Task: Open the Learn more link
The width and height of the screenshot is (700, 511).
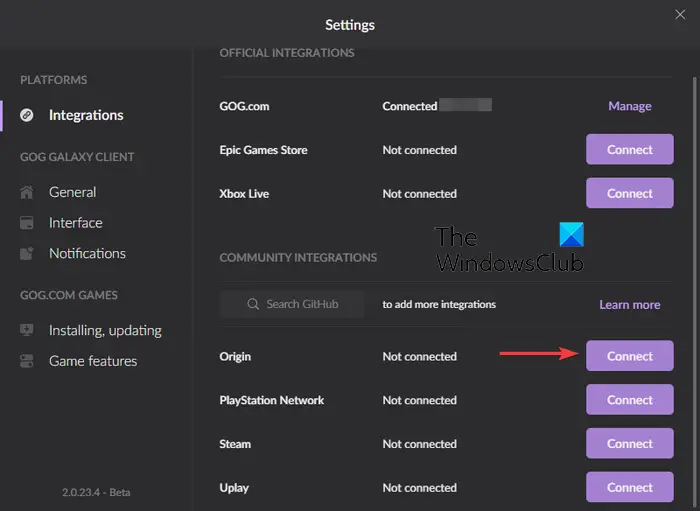Action: point(629,305)
